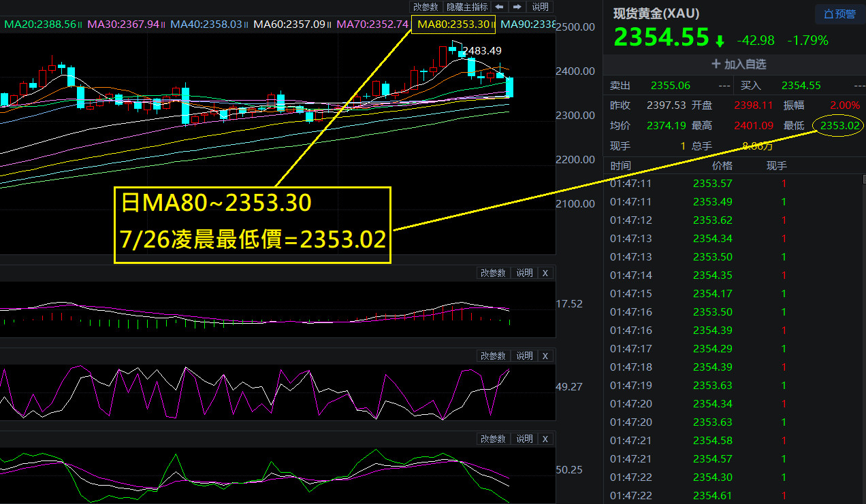Click the small bars icon after MA30
This screenshot has width=866, height=504.
click(x=163, y=24)
